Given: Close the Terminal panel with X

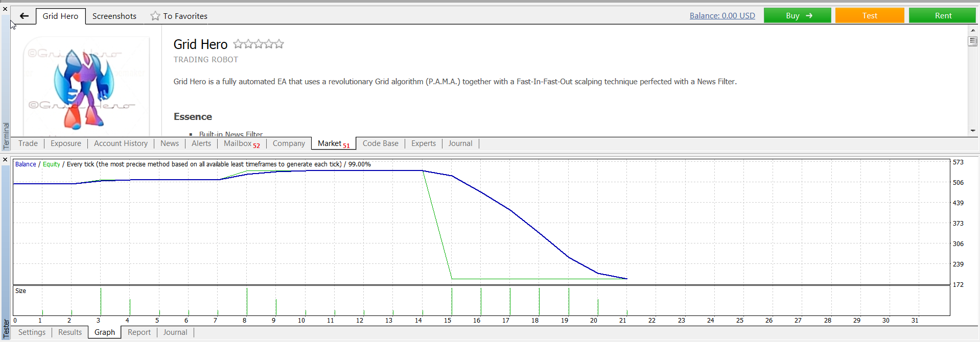Looking at the screenshot, I should pyautogui.click(x=5, y=9).
